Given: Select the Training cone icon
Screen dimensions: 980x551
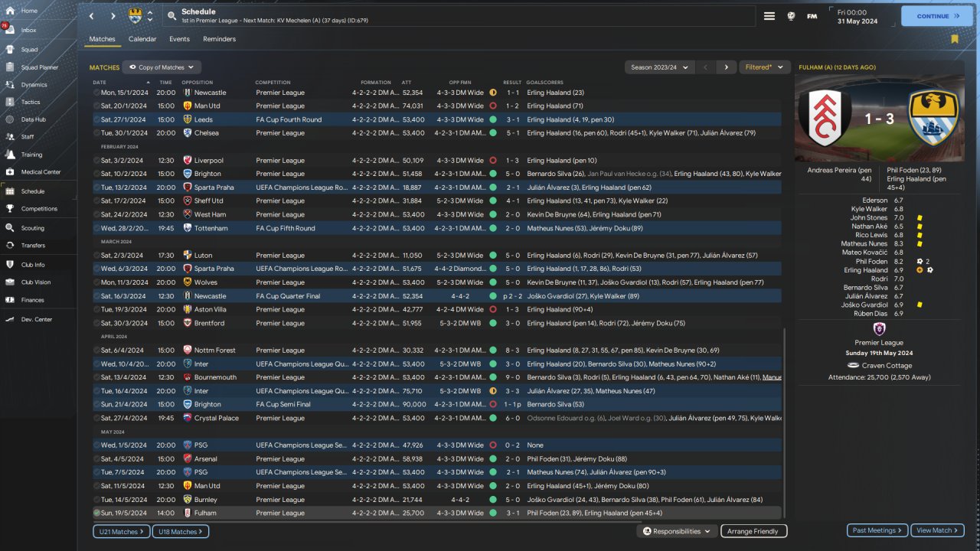Looking at the screenshot, I should [11, 155].
